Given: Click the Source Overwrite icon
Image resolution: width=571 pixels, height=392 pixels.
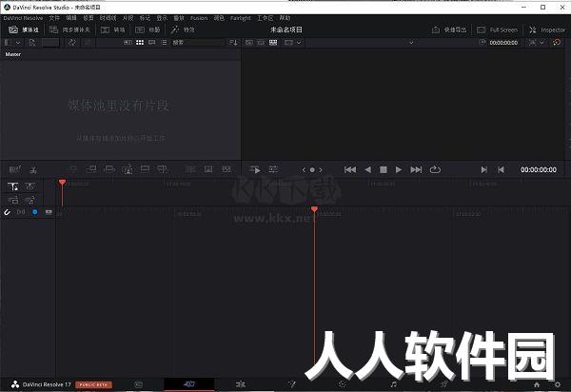Looking at the screenshot, I should (162, 169).
